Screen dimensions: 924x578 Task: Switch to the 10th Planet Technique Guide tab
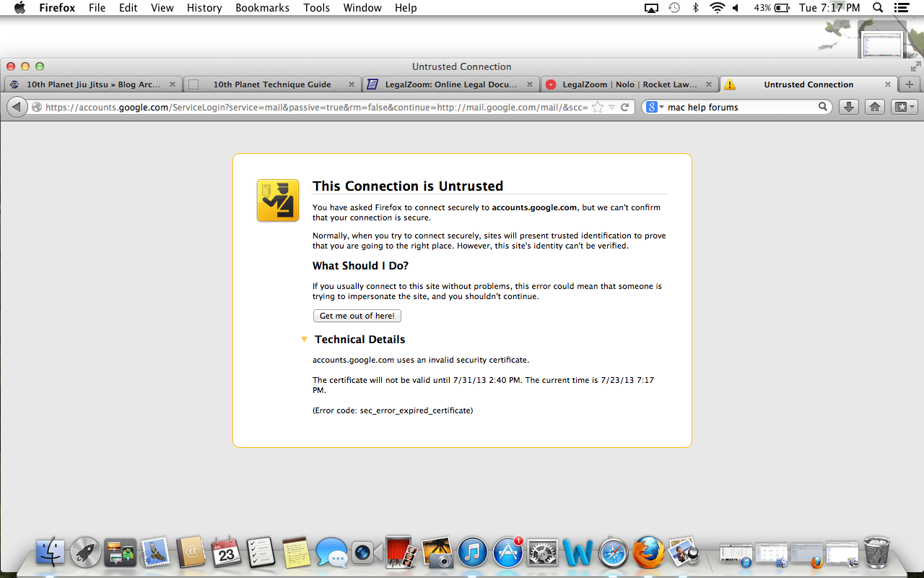point(272,85)
